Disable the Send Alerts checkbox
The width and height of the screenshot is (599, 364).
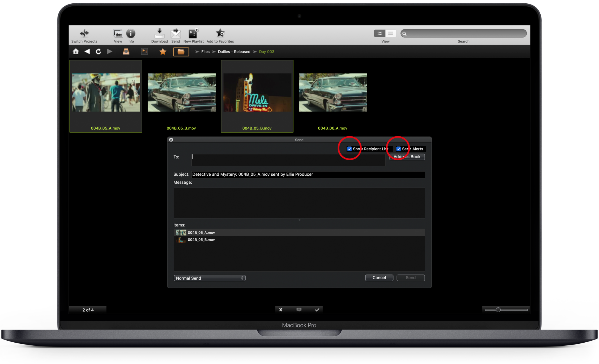click(x=398, y=149)
